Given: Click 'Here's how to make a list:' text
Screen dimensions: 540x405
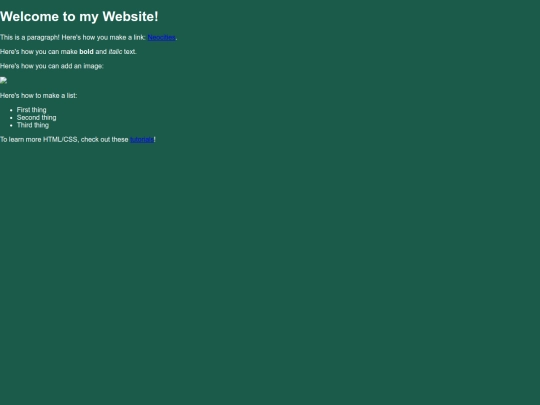Looking at the screenshot, I should pyautogui.click(x=39, y=95).
